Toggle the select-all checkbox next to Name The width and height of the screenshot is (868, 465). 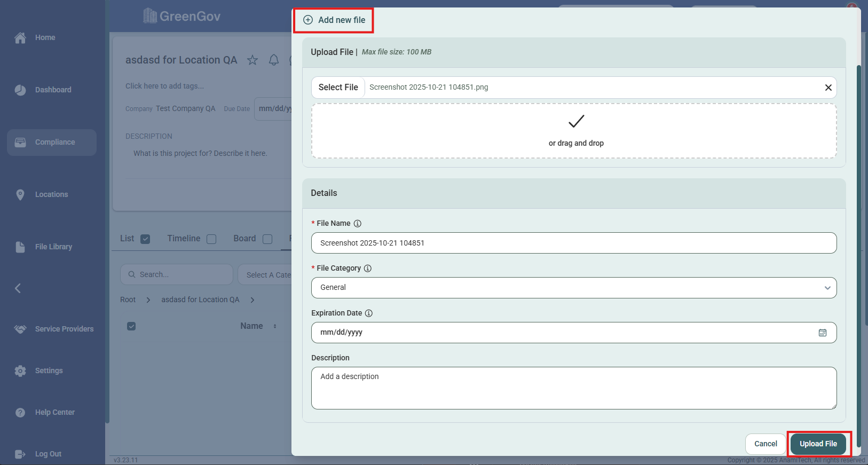point(131,326)
